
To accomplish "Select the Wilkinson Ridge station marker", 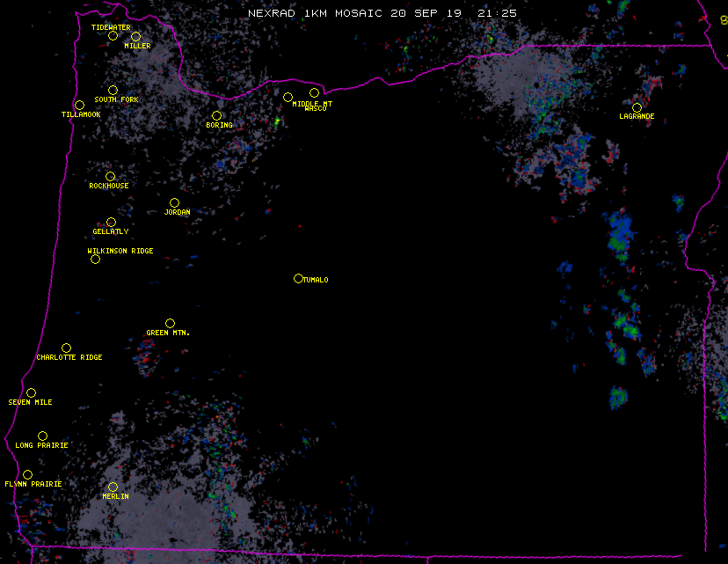I will coord(95,260).
